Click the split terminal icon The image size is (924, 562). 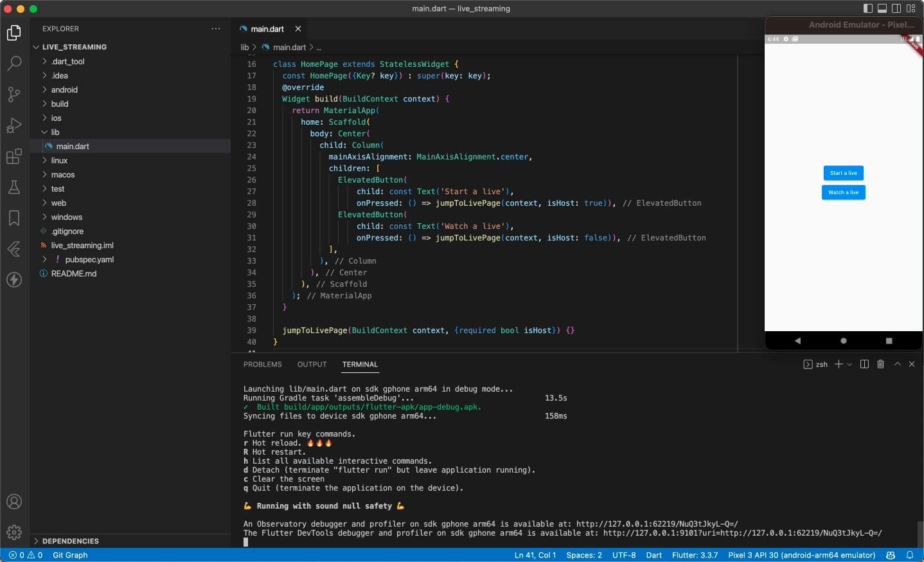(864, 364)
